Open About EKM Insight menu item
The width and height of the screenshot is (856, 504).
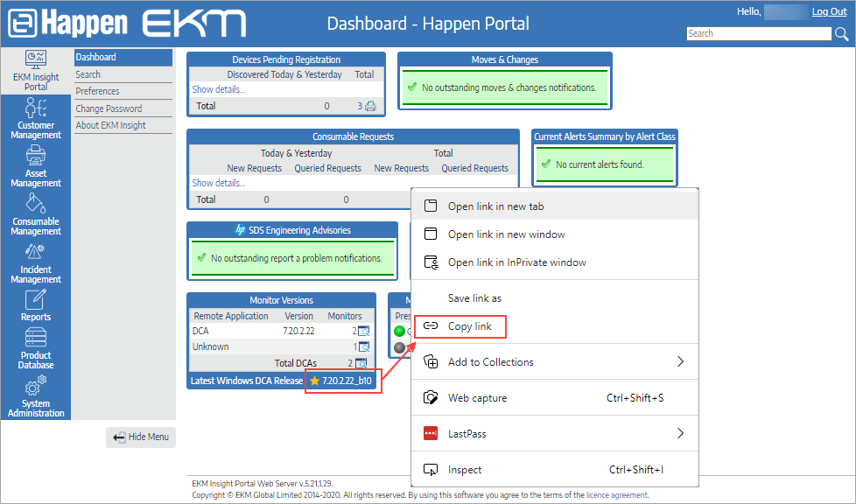pyautogui.click(x=123, y=125)
